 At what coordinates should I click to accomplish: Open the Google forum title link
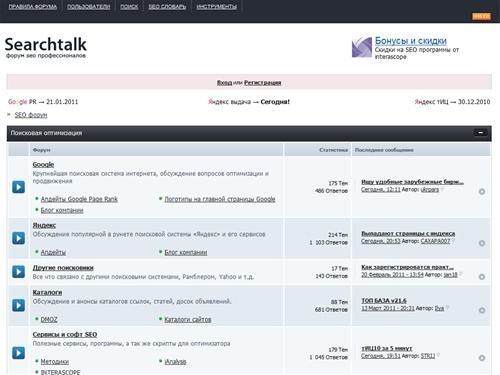click(x=43, y=164)
